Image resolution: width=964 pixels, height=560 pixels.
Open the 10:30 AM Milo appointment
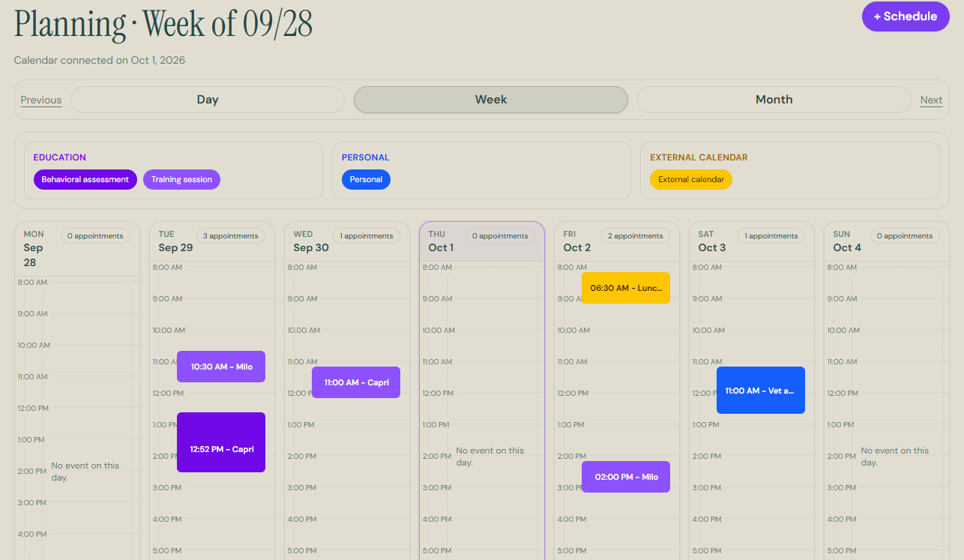tap(221, 367)
